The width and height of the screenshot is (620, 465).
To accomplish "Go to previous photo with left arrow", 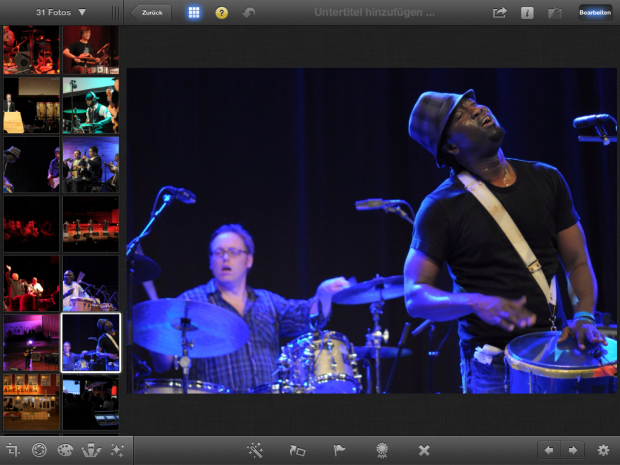I will tap(549, 450).
